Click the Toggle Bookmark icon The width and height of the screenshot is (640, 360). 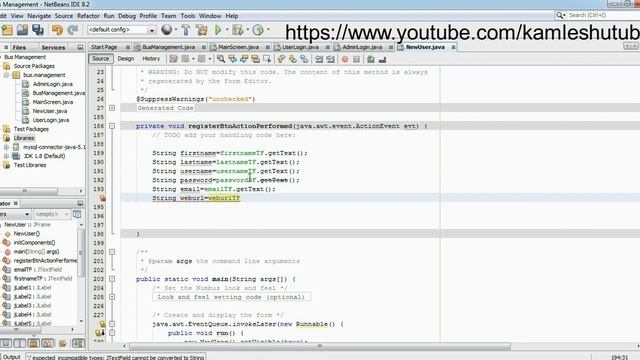pos(304,59)
